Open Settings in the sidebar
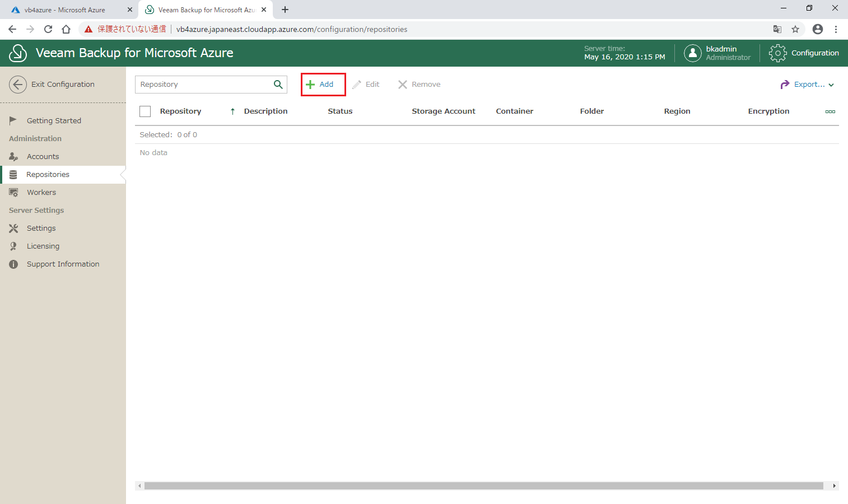The width and height of the screenshot is (848, 504). pos(41,228)
